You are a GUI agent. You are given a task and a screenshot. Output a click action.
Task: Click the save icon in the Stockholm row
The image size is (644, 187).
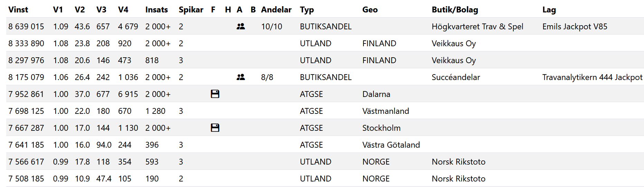point(215,128)
